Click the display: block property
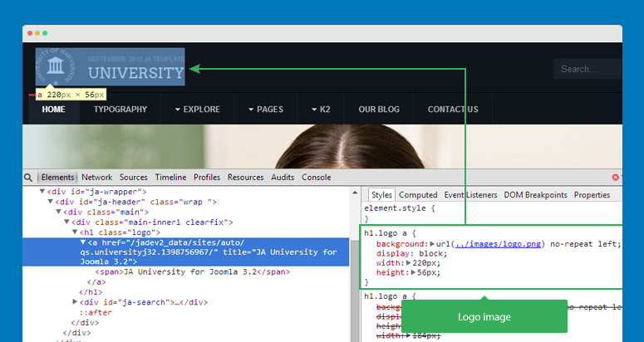Viewport: 644px width, 342px height. [411, 253]
